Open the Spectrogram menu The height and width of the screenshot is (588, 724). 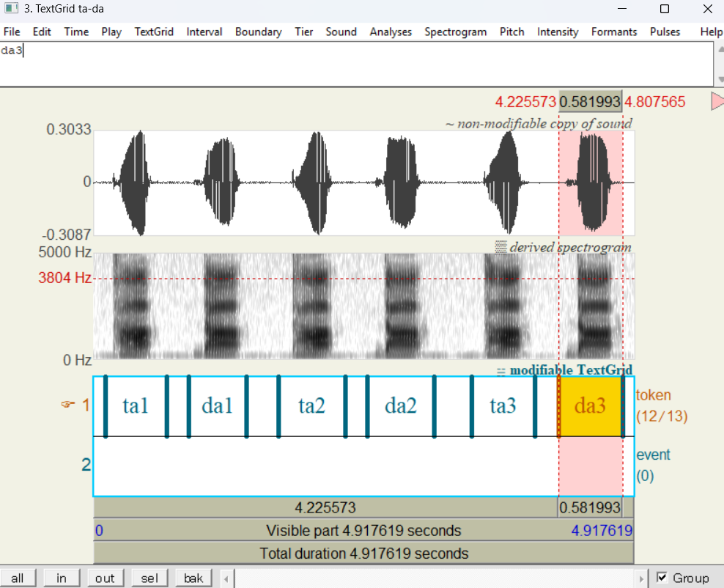pyautogui.click(x=455, y=32)
